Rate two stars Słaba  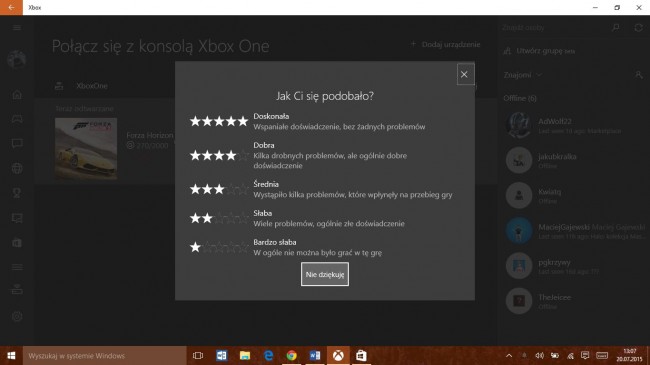(219, 218)
